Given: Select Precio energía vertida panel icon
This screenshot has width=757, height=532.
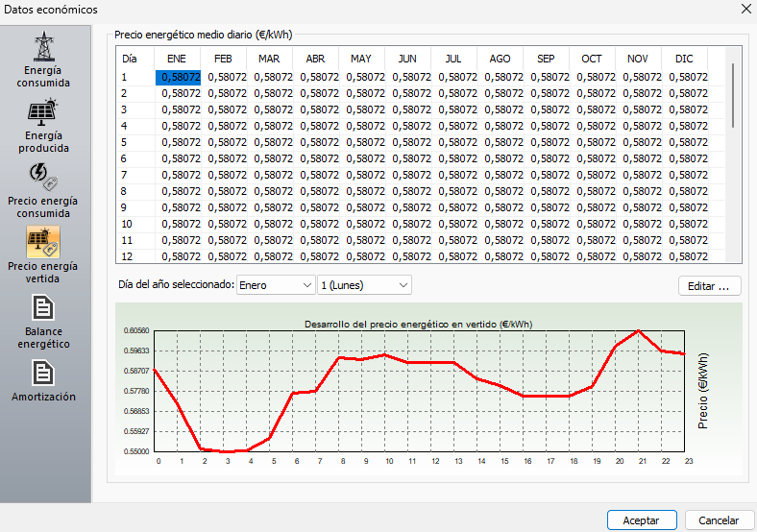Looking at the screenshot, I should coord(43,242).
